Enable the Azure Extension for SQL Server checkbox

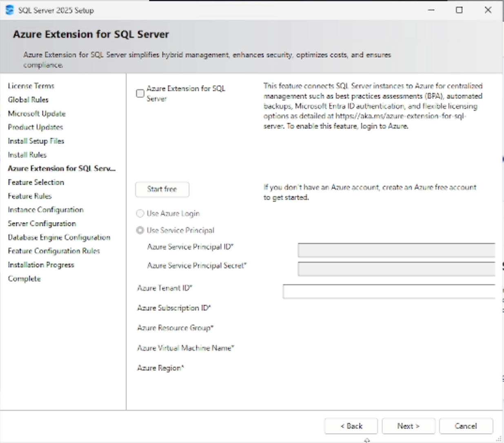click(140, 93)
